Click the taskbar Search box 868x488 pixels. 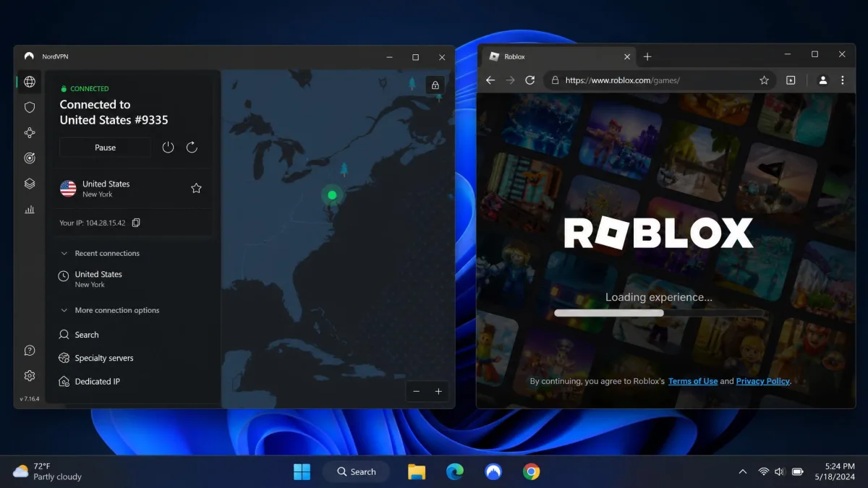point(356,472)
